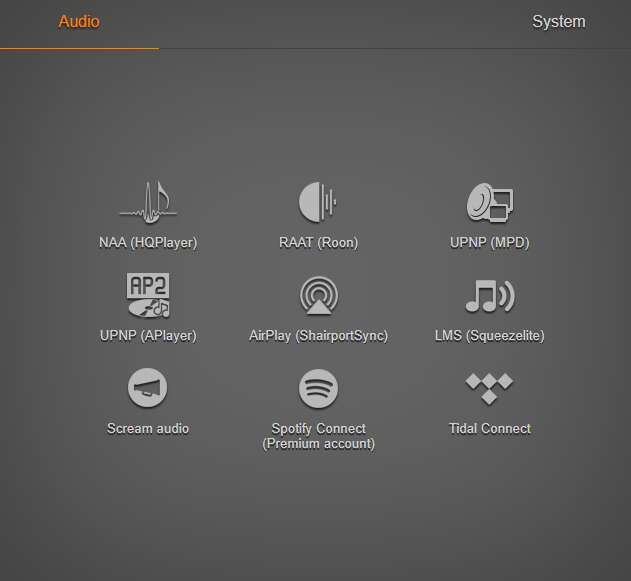Switch to the Audio tab

(79, 21)
